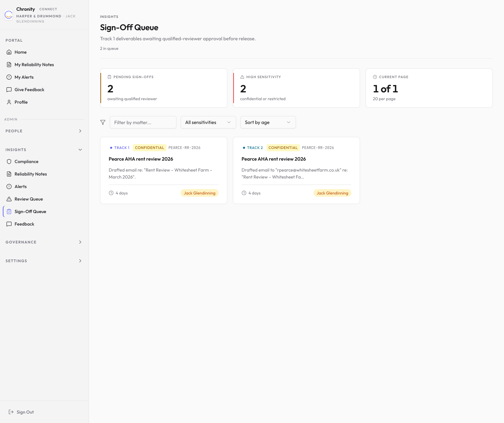Click the Compliance shield icon
This screenshot has width=504, height=423.
[9, 161]
